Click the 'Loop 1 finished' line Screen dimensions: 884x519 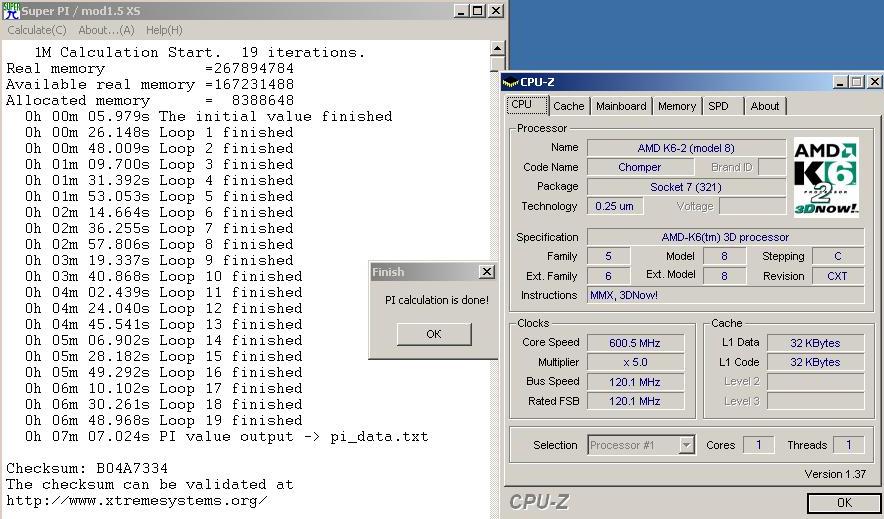point(159,132)
